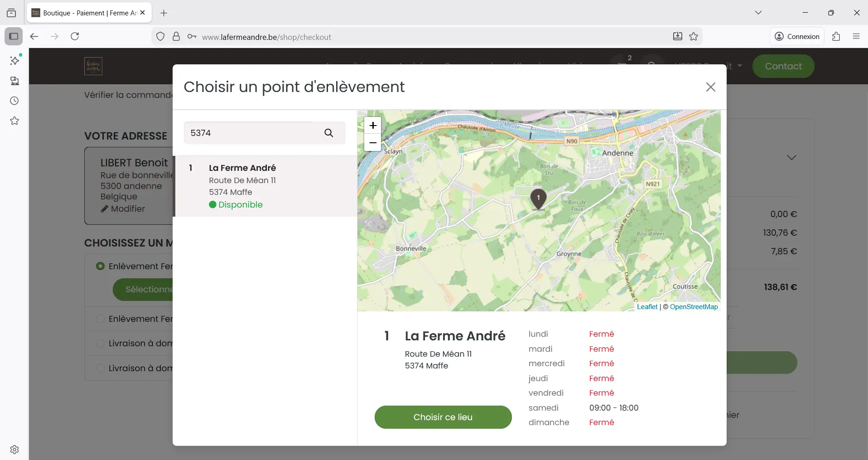Toggle the browser sidebar panel
868x460 pixels.
click(14, 37)
